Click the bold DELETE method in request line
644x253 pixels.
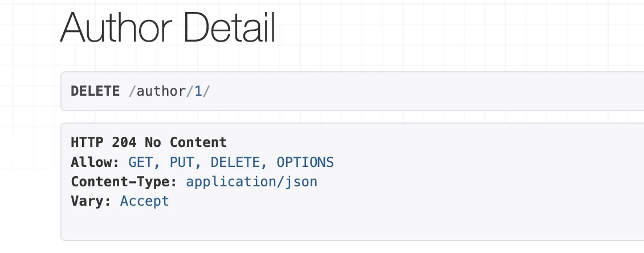(95, 91)
